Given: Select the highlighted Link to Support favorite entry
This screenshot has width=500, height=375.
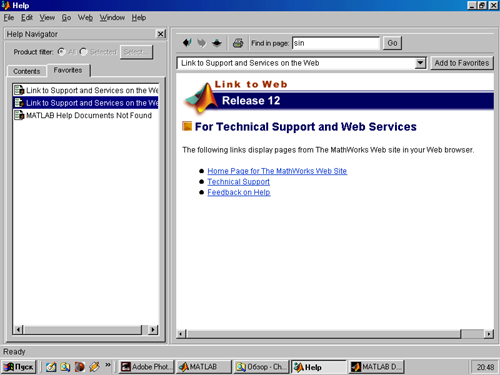Looking at the screenshot, I should click(x=86, y=103).
